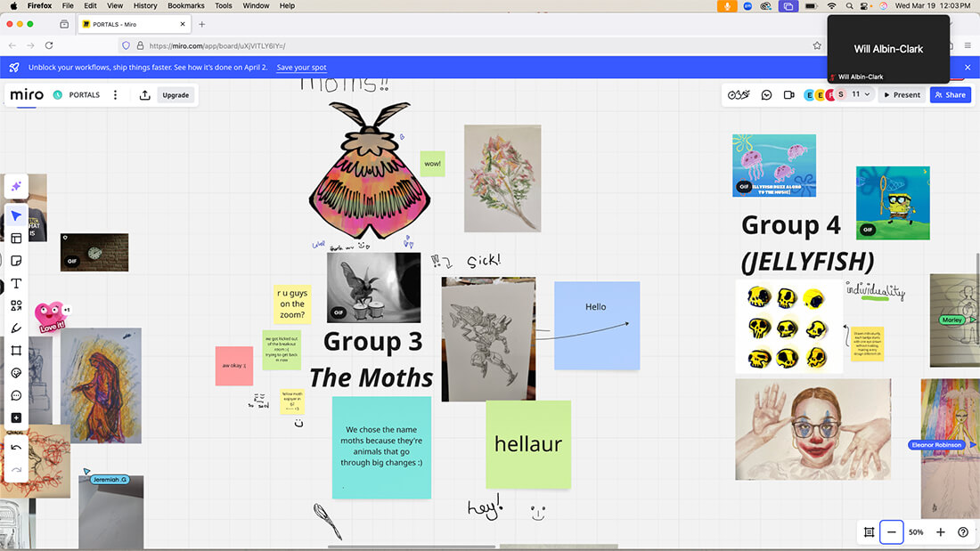Expand the 11 collaborators dropdown

point(861,94)
